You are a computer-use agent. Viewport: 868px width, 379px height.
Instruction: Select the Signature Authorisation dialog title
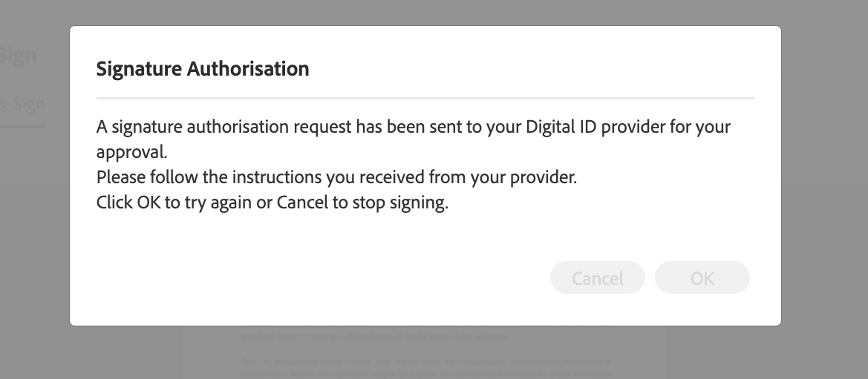(x=203, y=69)
